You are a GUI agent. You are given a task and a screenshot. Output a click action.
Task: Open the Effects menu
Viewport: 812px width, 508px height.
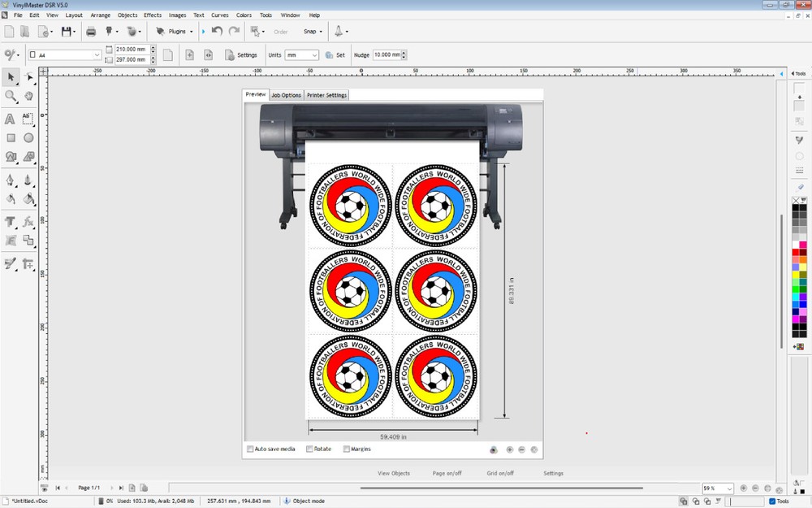point(152,15)
